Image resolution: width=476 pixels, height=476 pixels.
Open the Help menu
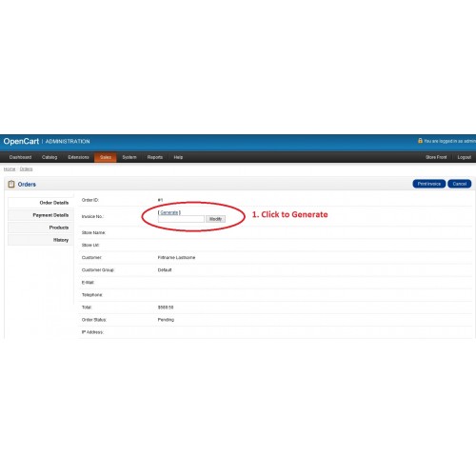(x=178, y=157)
